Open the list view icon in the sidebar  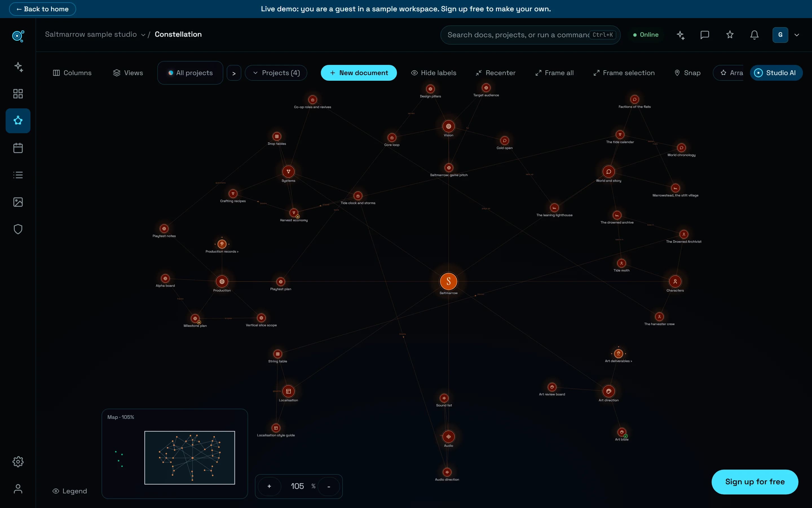coord(18,175)
